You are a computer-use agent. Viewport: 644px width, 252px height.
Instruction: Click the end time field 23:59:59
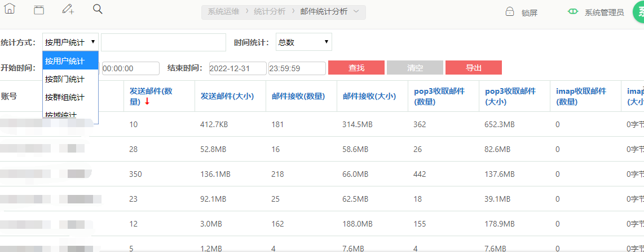coord(297,68)
